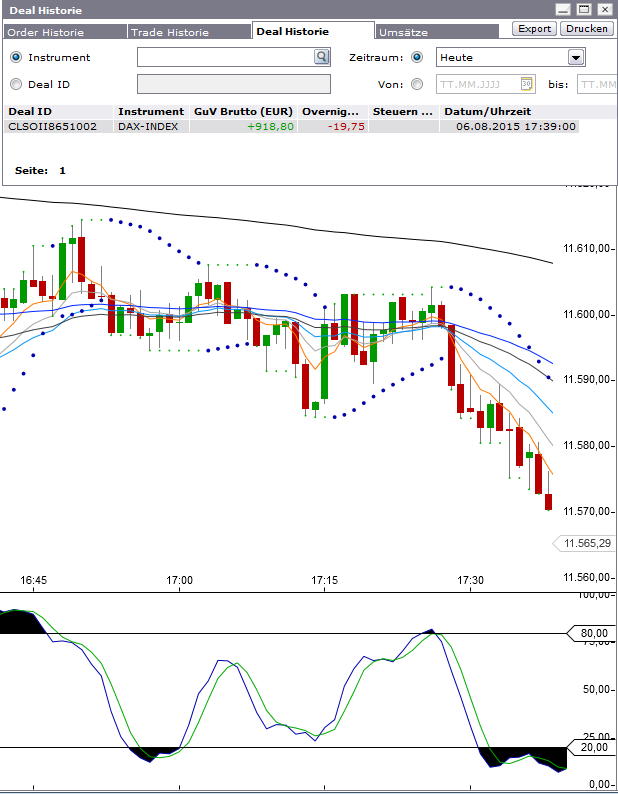Click the Export button

535,29
